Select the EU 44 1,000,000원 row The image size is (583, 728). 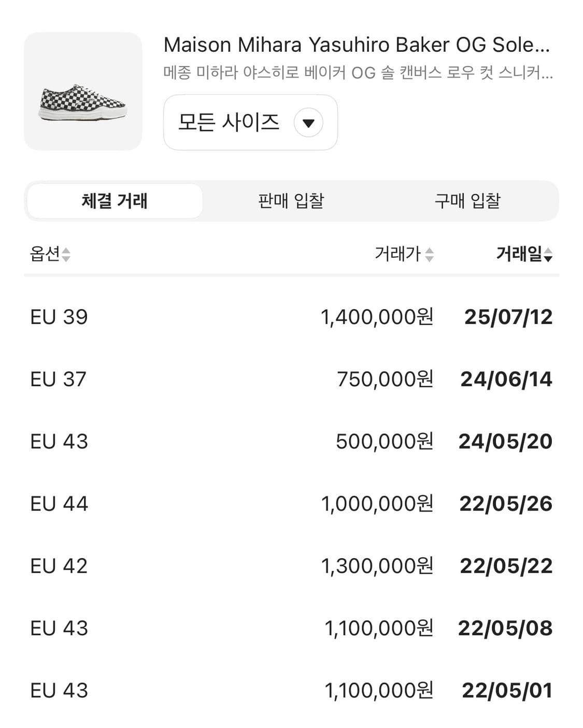click(x=291, y=503)
